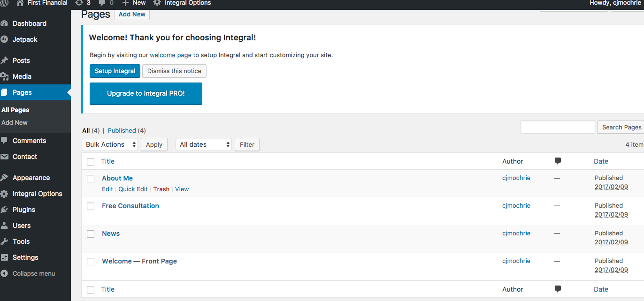This screenshot has width=644, height=301.
Task: Select Add New submenu under Pages
Action: [x=15, y=122]
